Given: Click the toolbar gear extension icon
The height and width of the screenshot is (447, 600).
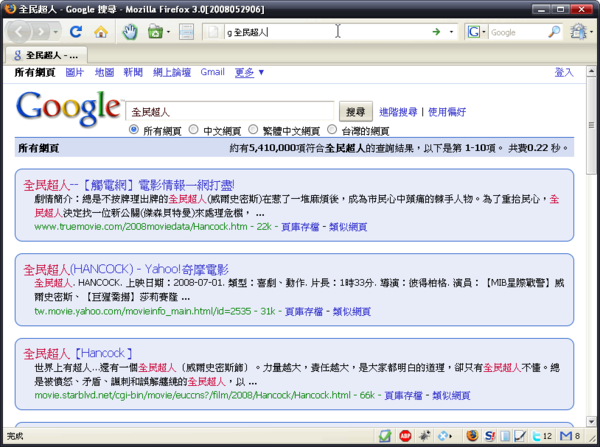Looking at the screenshot, I should pos(578,32).
